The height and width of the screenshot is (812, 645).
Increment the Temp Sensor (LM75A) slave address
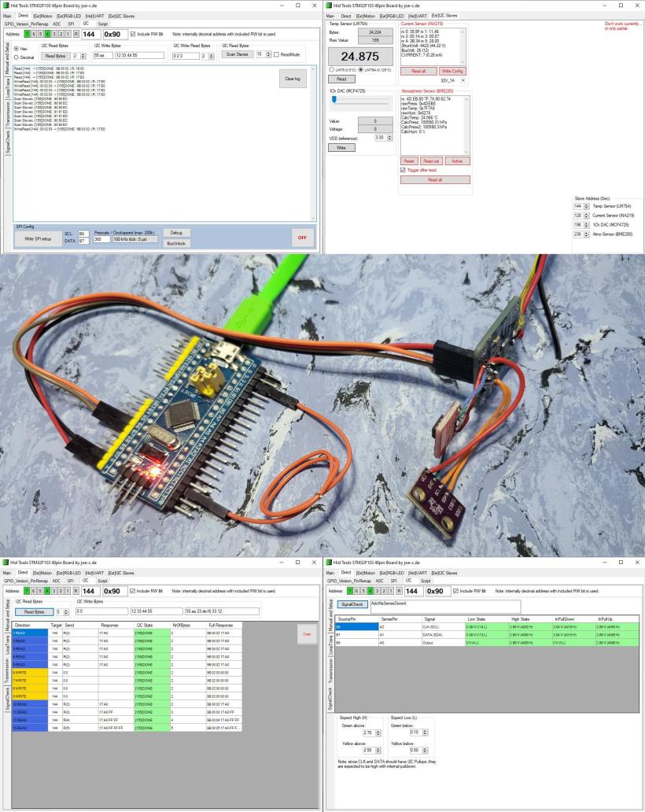pyautogui.click(x=587, y=203)
